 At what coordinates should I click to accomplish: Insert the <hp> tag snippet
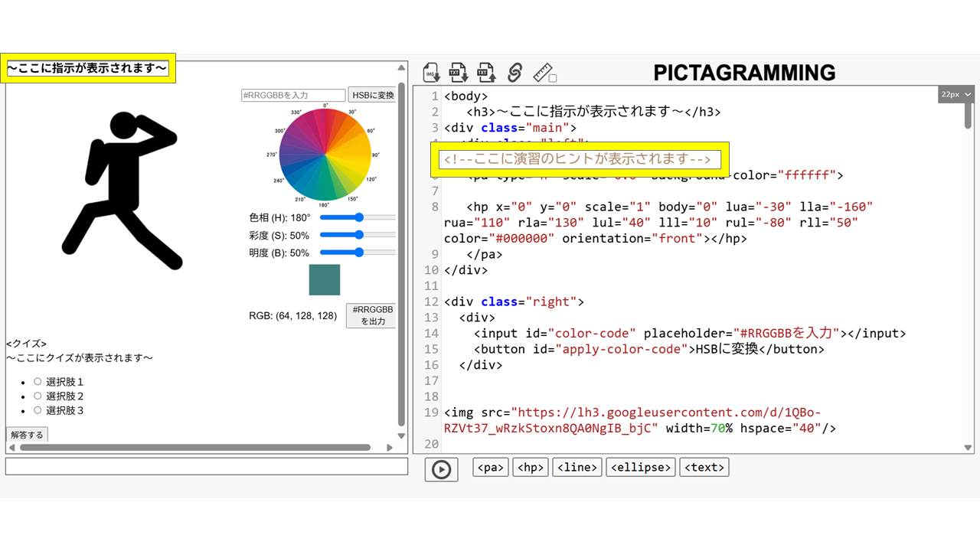[x=531, y=468]
